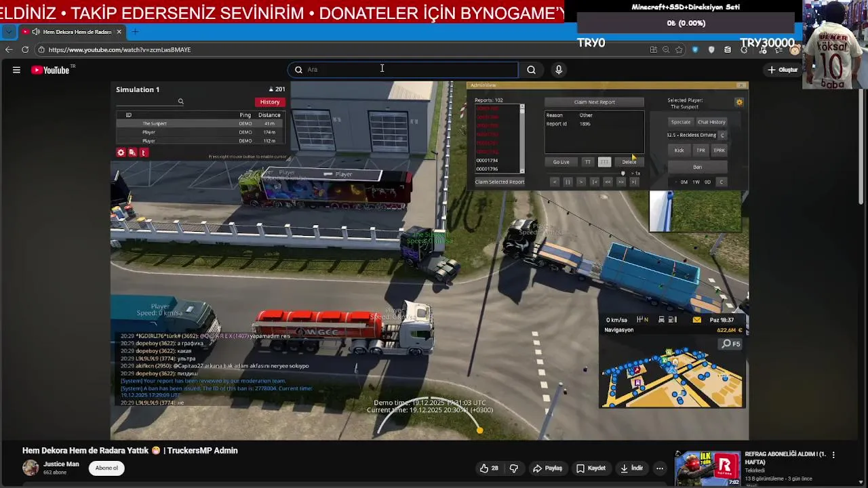The width and height of the screenshot is (868, 488).
Task: Subscribe using the 'Abone ol' button
Action: [106, 468]
